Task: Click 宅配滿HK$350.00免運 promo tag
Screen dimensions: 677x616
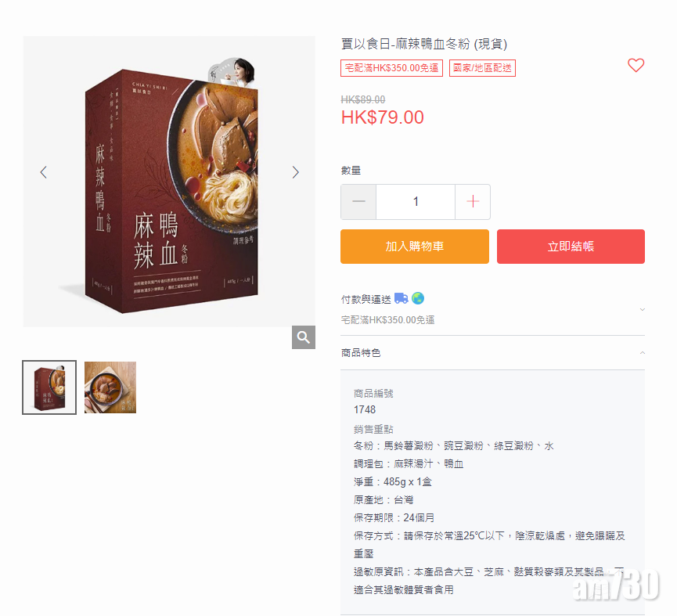Action: pos(391,68)
